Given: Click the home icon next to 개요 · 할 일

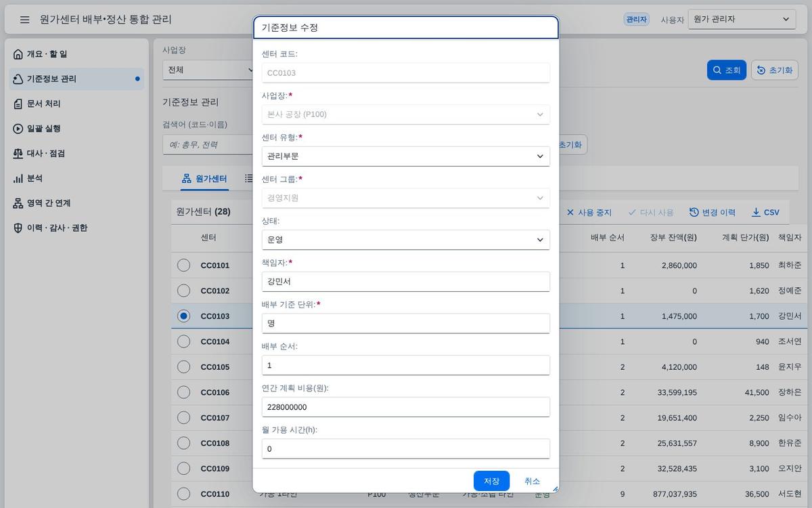Looking at the screenshot, I should pyautogui.click(x=18, y=54).
